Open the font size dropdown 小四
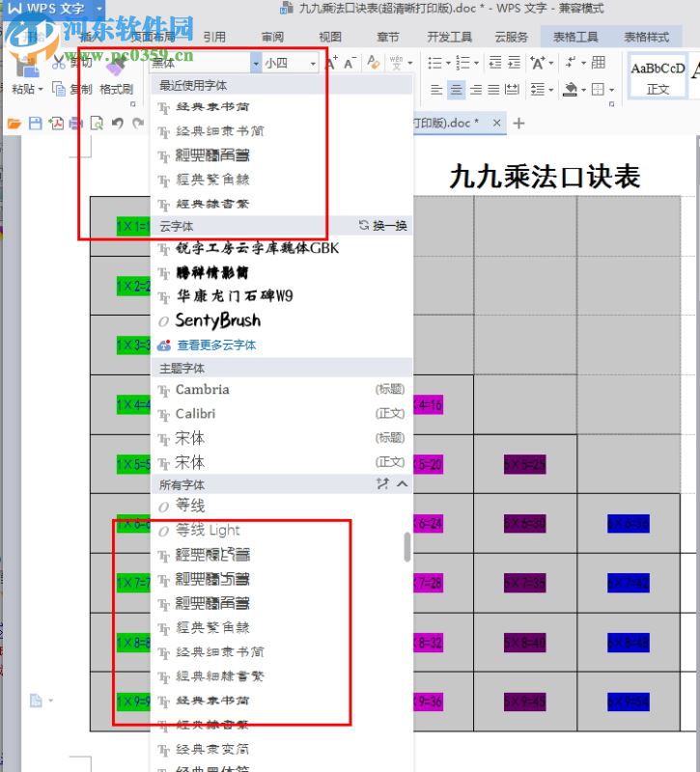This screenshot has height=772, width=700. (312, 63)
